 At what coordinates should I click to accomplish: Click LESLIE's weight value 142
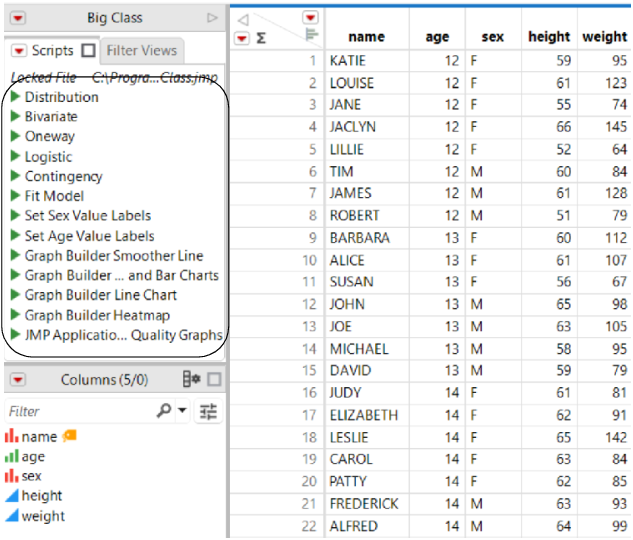(x=604, y=437)
